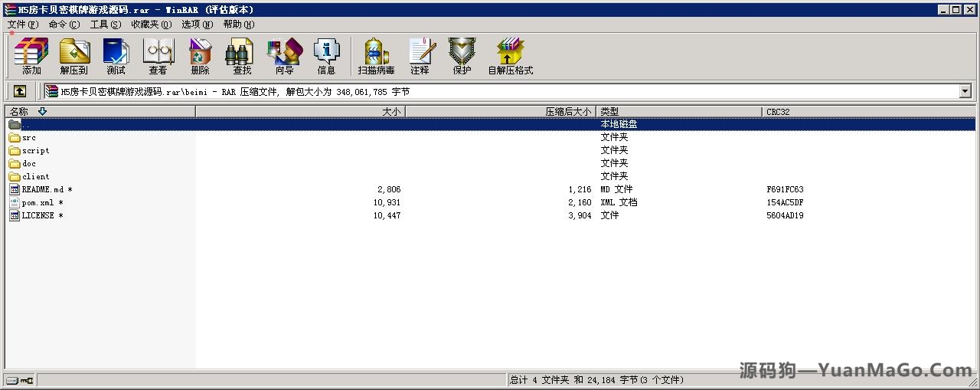Click the 保护 (Protect) toolbar icon

point(462,57)
